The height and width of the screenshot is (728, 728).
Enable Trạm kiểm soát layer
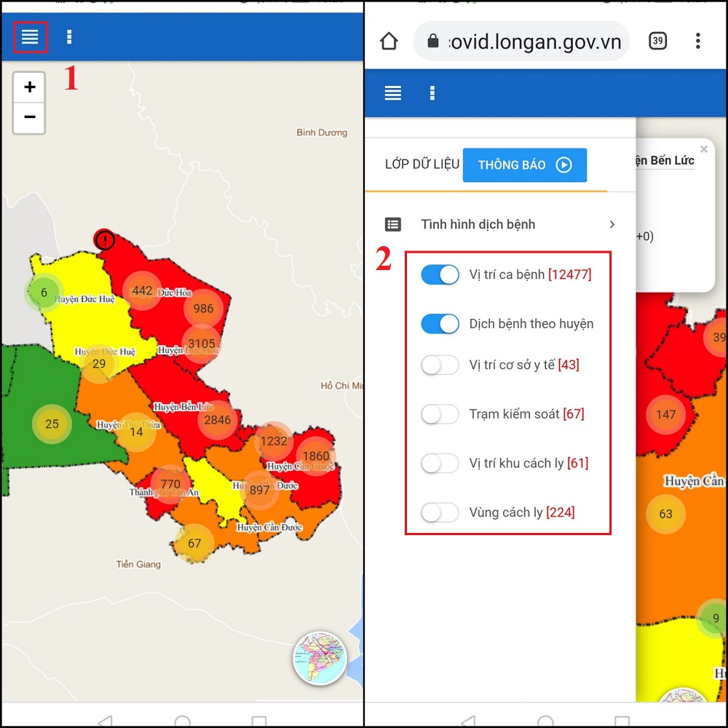click(440, 414)
